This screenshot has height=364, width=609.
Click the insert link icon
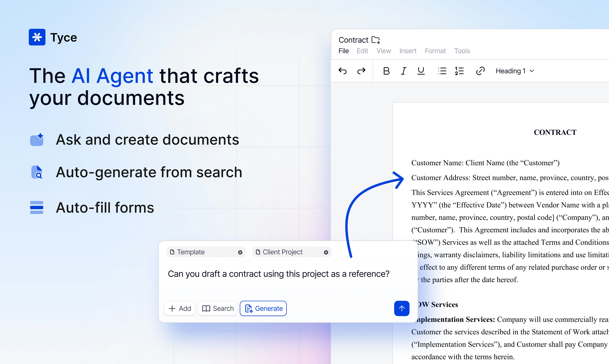480,71
